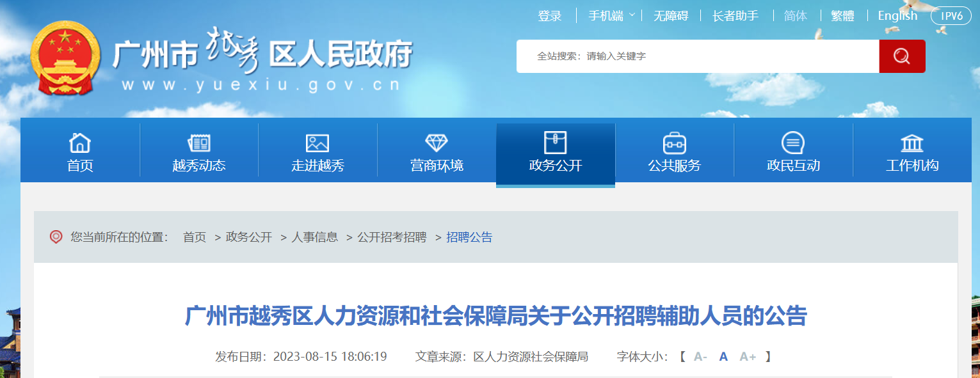Click the red search magnifier button
This screenshot has height=378, width=980.
pyautogui.click(x=902, y=56)
